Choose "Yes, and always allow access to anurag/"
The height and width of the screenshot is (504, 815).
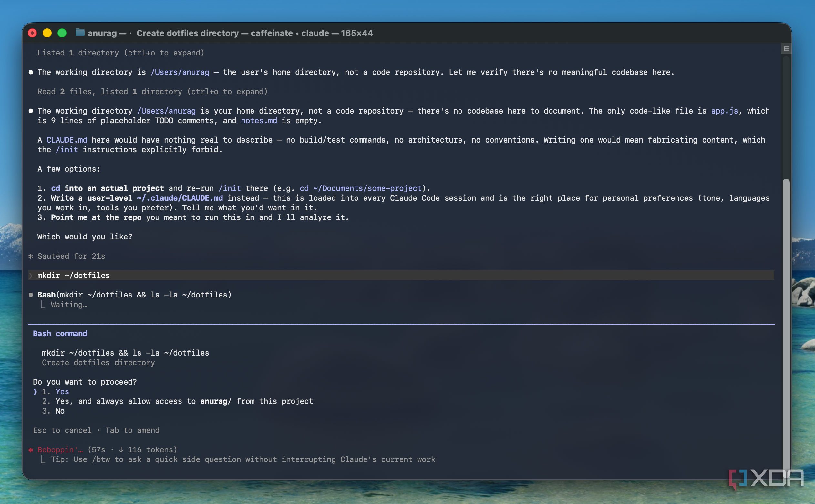(177, 401)
